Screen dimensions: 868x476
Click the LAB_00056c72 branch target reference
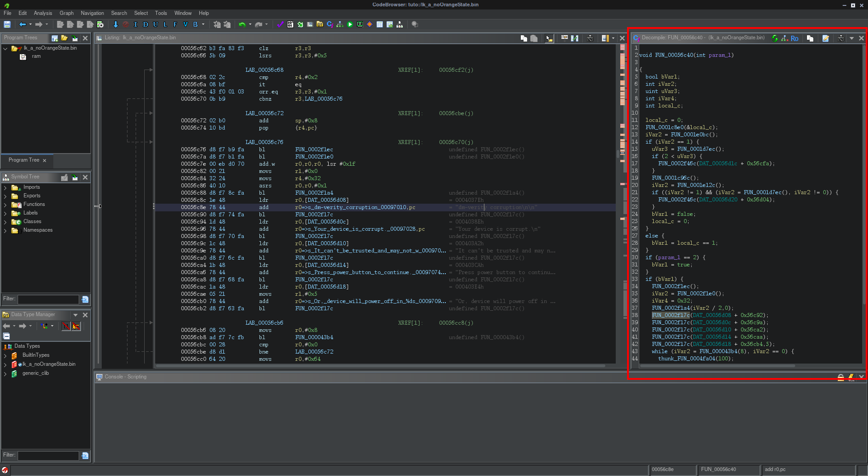click(x=314, y=352)
